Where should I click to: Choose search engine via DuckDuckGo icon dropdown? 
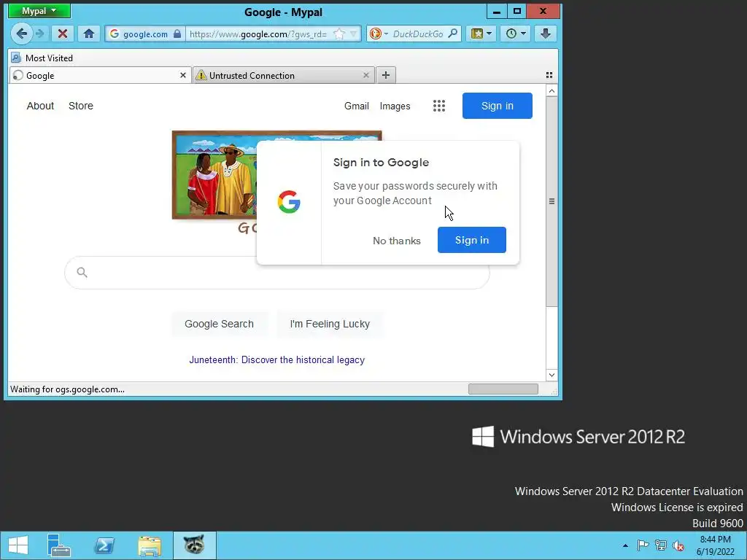379,34
